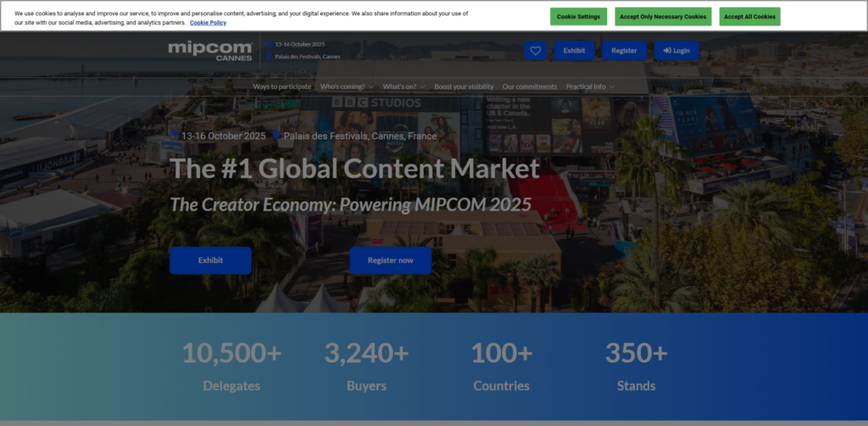Image resolution: width=868 pixels, height=426 pixels.
Task: Click the heart favorites icon in header
Action: 536,50
